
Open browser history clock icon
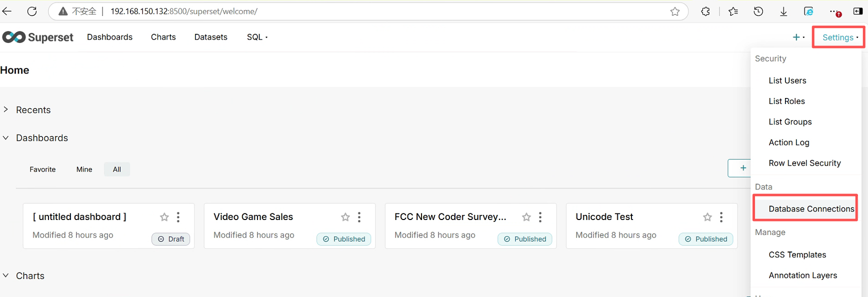click(x=758, y=11)
